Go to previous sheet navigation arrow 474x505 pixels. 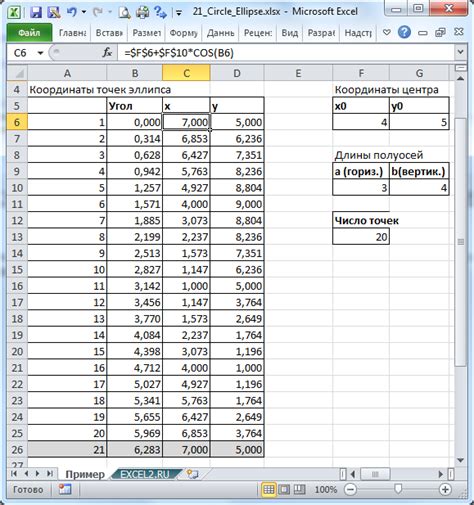click(x=26, y=474)
